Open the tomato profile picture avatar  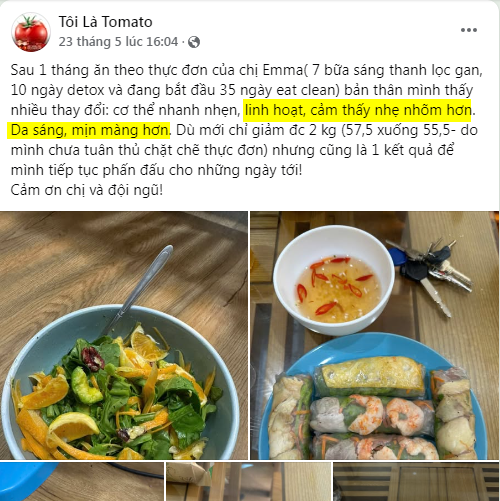(x=31, y=32)
